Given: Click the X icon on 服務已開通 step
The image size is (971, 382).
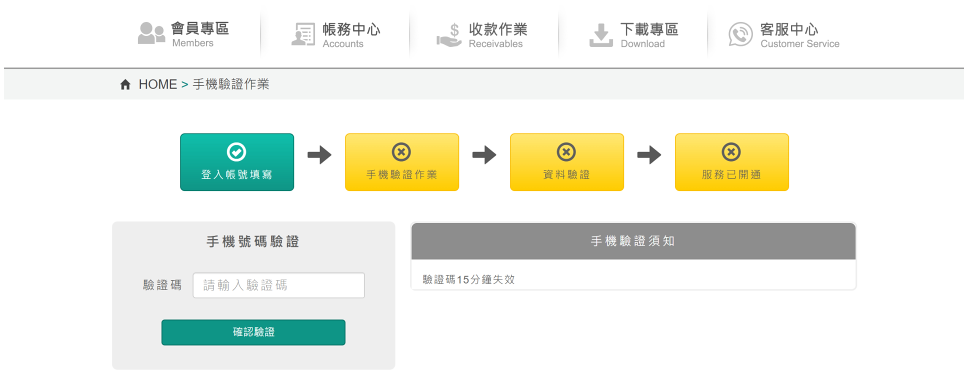Looking at the screenshot, I should click(x=731, y=152).
